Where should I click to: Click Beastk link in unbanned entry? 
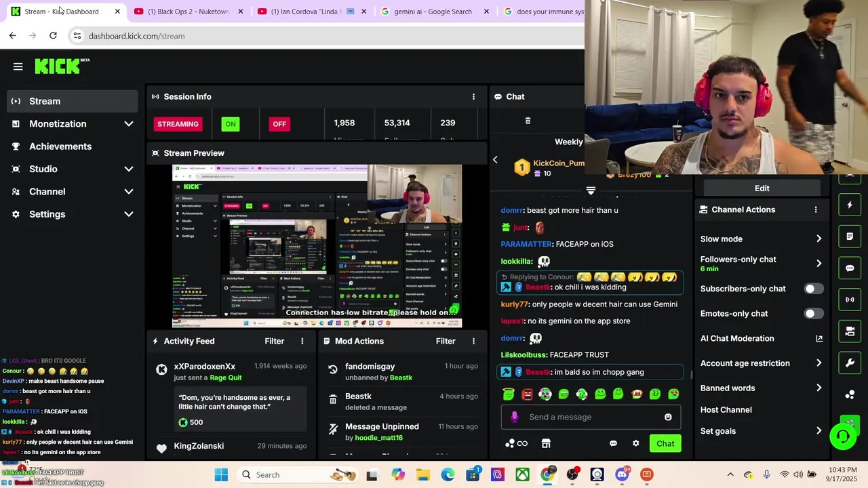(x=401, y=378)
